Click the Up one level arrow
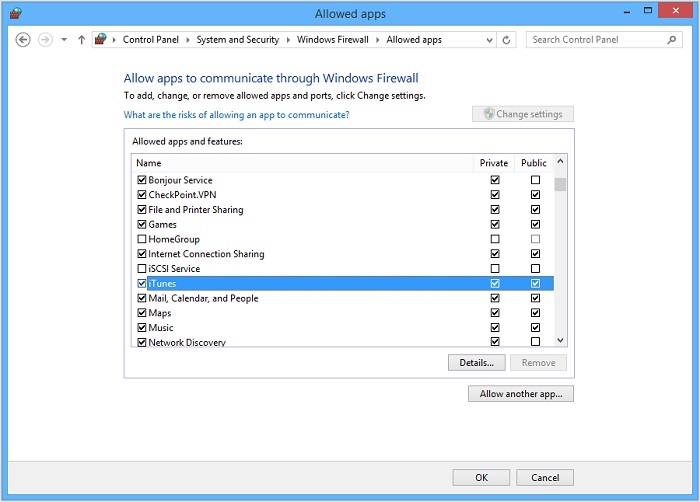This screenshot has width=700, height=502. pos(82,40)
